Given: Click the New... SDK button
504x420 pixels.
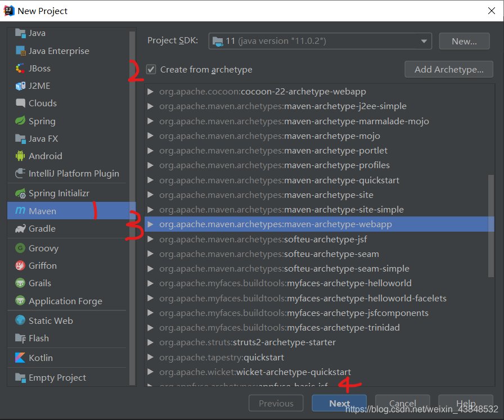Looking at the screenshot, I should click(464, 41).
